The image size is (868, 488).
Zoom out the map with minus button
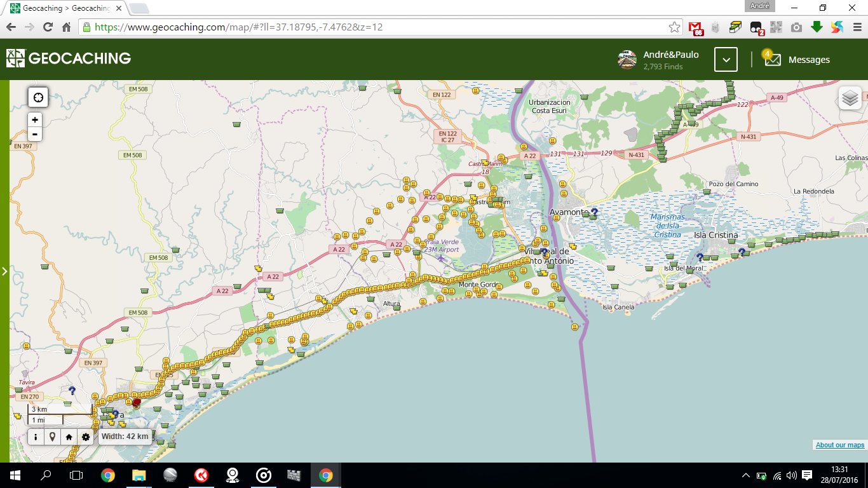[35, 134]
